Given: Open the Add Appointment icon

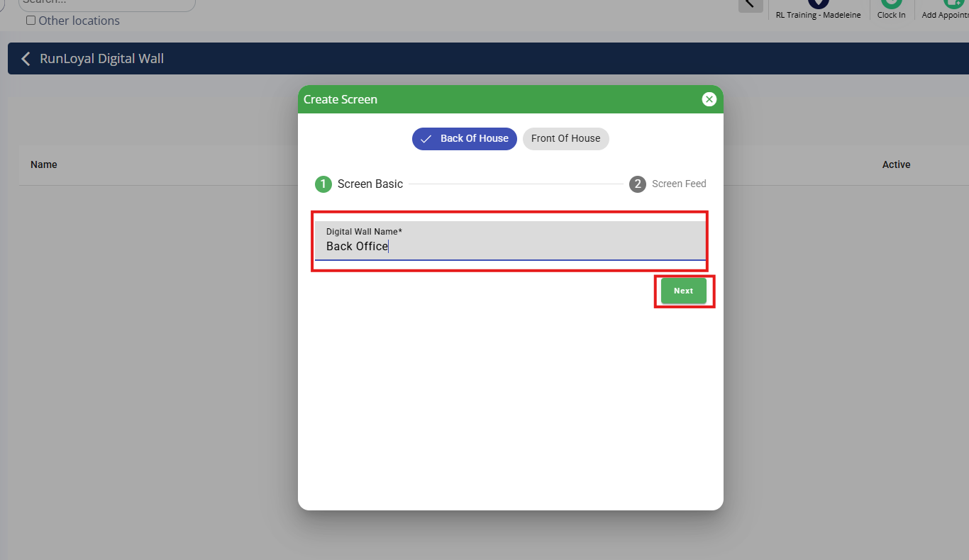Looking at the screenshot, I should pos(953,3).
